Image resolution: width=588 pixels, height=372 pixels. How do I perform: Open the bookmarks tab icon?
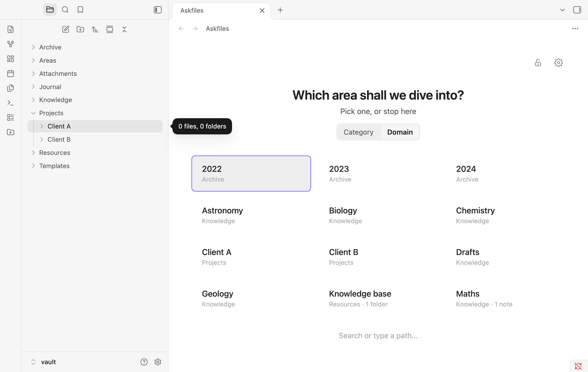click(80, 10)
